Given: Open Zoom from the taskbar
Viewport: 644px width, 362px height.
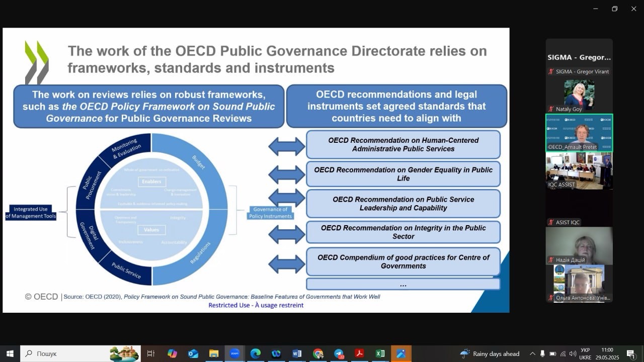Looking at the screenshot, I should [x=234, y=353].
